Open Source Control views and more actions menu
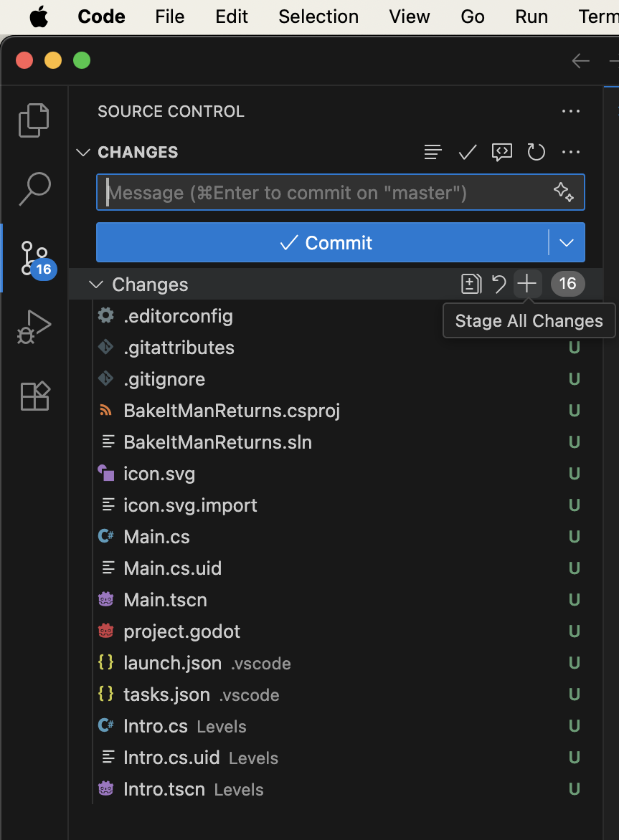 (x=571, y=111)
